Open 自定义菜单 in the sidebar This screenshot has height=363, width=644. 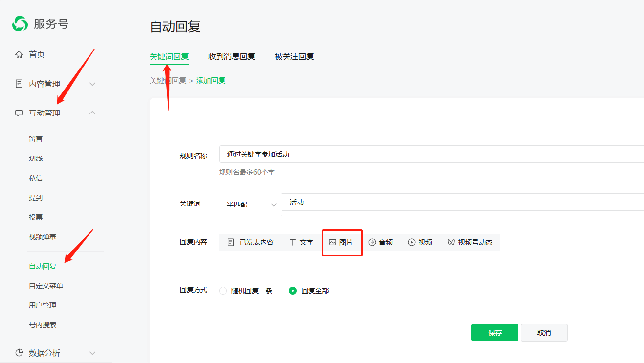[x=46, y=286]
